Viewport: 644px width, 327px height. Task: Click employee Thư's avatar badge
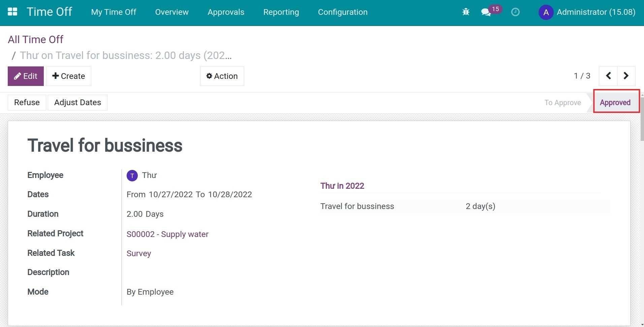(x=132, y=176)
